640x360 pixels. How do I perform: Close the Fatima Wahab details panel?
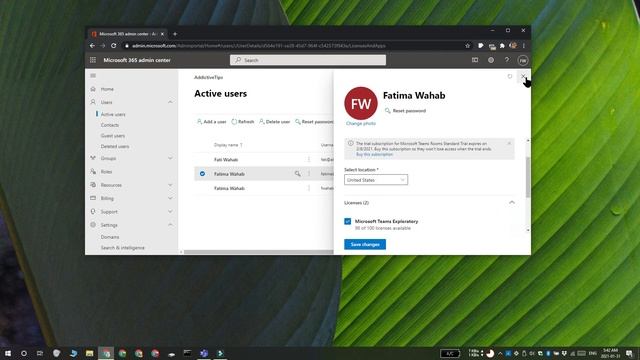pos(523,76)
